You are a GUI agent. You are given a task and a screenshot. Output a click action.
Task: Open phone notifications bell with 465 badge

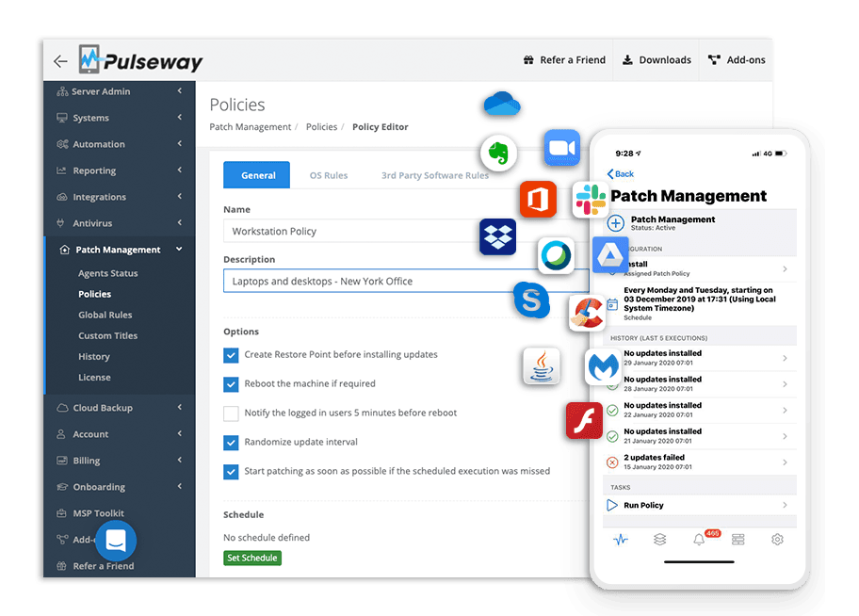[700, 540]
